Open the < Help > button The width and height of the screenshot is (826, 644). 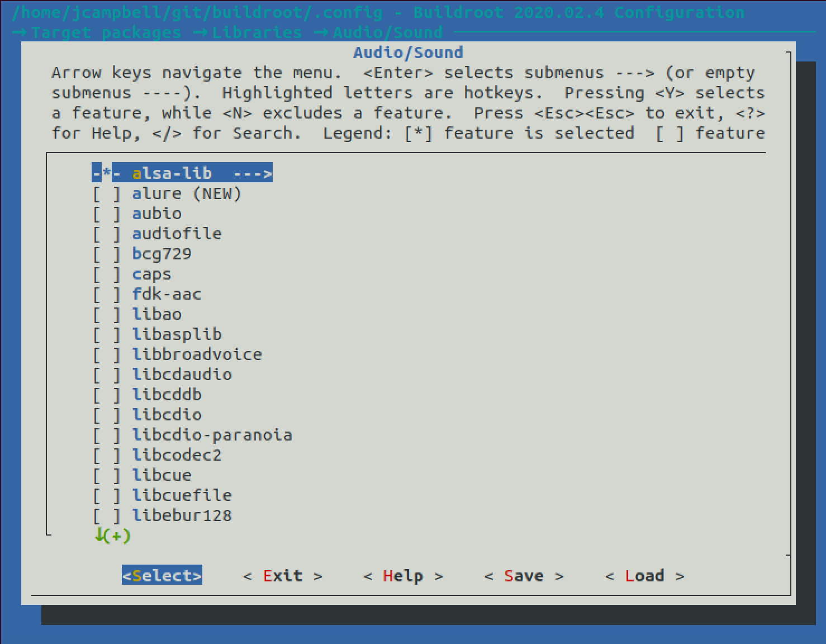pyautogui.click(x=403, y=575)
